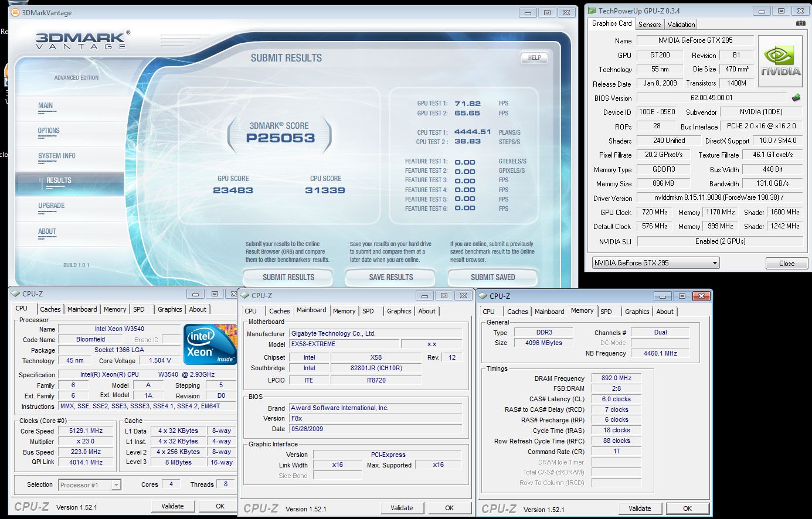Image resolution: width=812 pixels, height=519 pixels.
Task: Click the Core Speed 5129.1 MHz field
Action: pos(86,431)
